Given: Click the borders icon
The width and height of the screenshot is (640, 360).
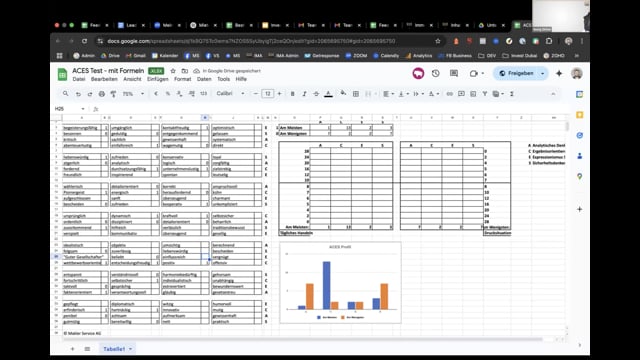Looking at the screenshot, I should pos(356,94).
